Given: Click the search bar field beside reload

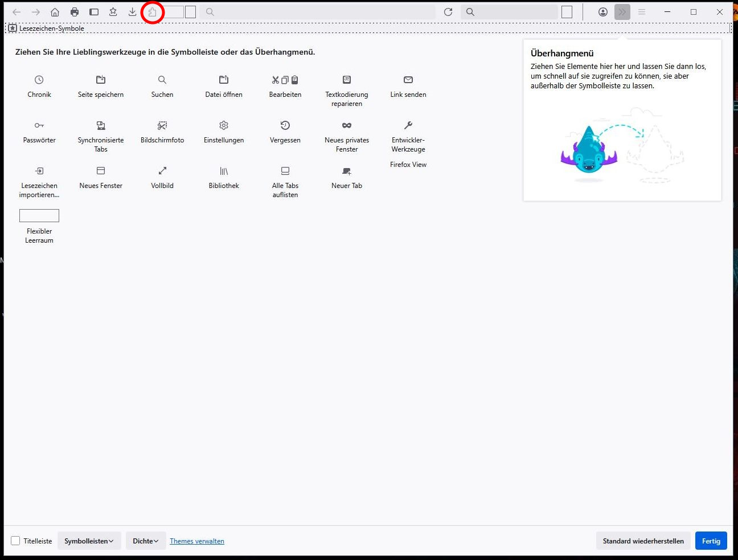Looking at the screenshot, I should (x=509, y=12).
